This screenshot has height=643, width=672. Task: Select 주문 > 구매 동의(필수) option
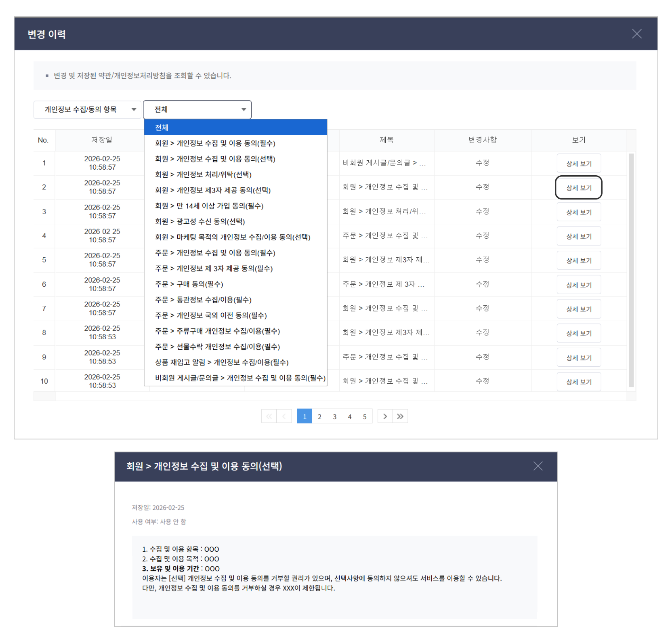pyautogui.click(x=189, y=284)
